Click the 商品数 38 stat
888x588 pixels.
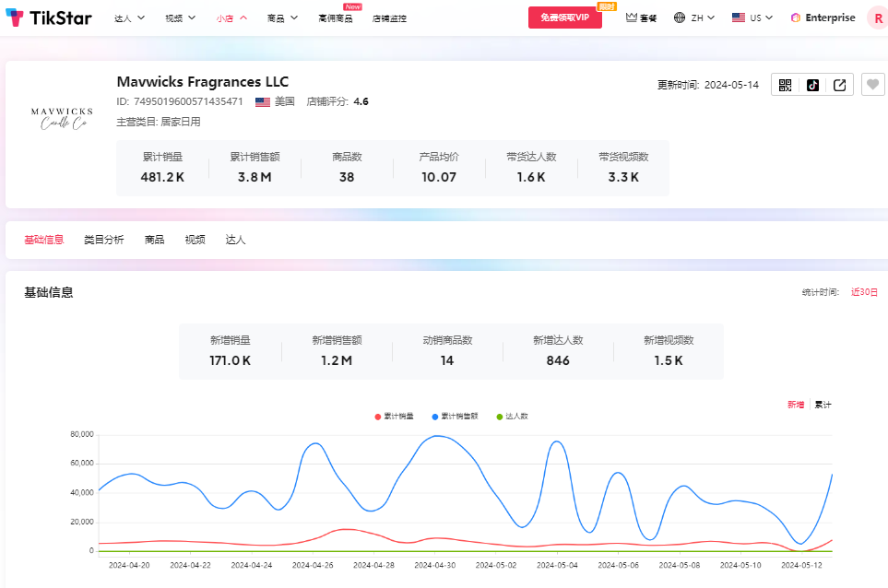pyautogui.click(x=347, y=168)
